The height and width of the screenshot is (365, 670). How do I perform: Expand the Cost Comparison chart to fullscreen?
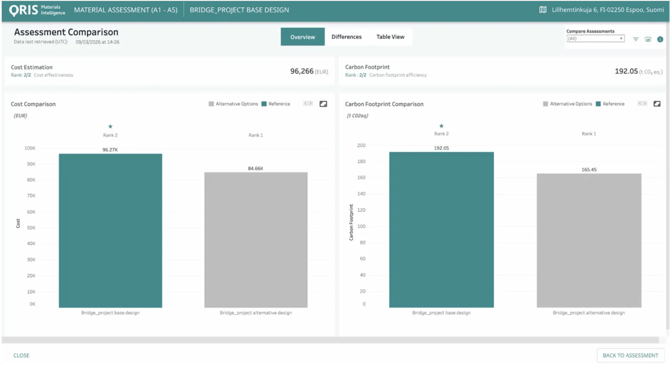[x=323, y=104]
